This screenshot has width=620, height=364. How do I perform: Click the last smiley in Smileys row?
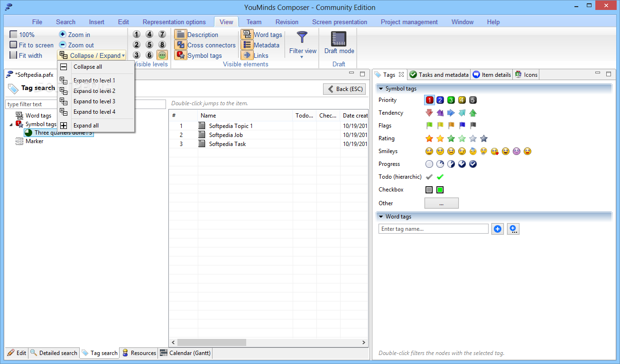click(527, 151)
